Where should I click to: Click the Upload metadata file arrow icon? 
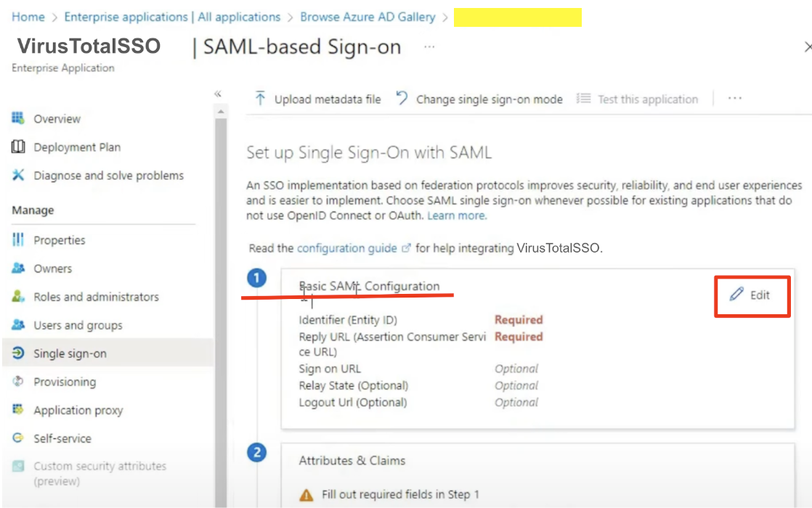(261, 98)
